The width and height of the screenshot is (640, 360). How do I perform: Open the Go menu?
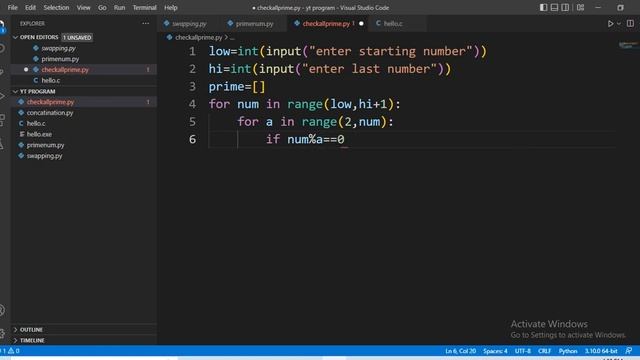[x=102, y=7]
